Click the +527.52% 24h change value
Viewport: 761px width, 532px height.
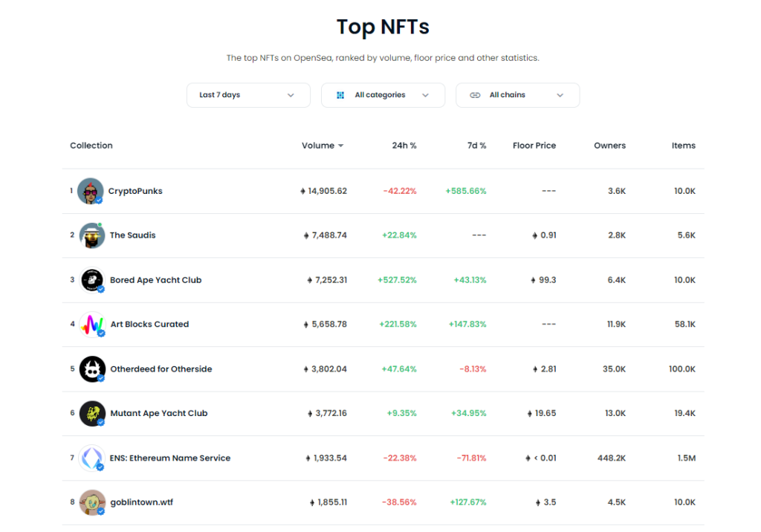(397, 280)
